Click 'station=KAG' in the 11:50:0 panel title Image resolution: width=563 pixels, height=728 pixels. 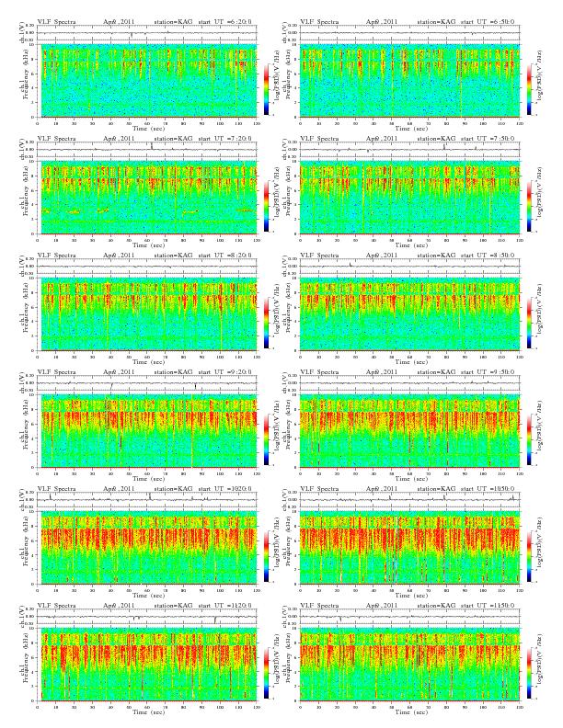click(x=436, y=606)
